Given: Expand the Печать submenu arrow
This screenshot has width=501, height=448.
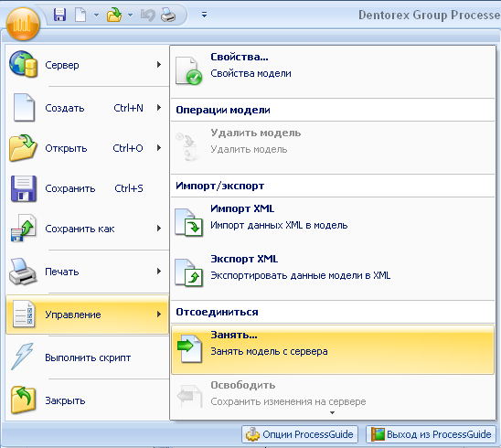Looking at the screenshot, I should (159, 272).
